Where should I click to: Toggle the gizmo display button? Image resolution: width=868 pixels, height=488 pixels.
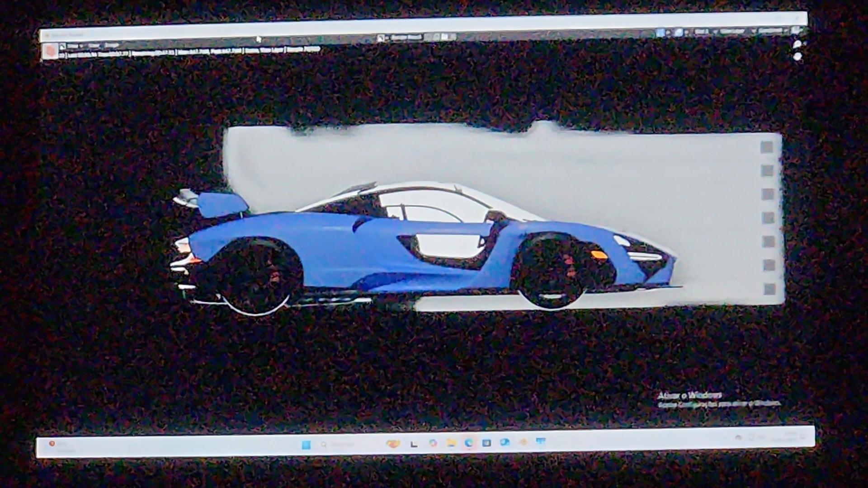[x=661, y=33]
